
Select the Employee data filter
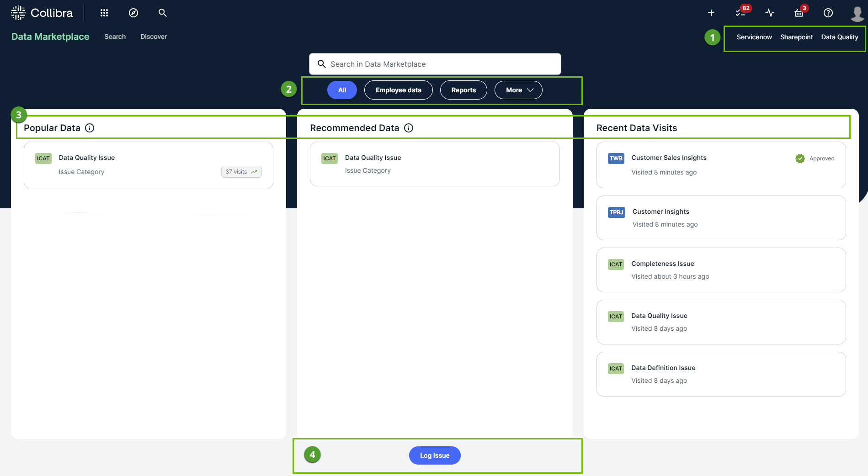tap(398, 90)
